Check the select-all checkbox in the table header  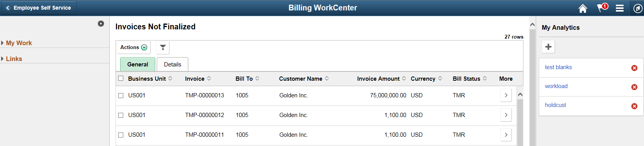tap(121, 78)
